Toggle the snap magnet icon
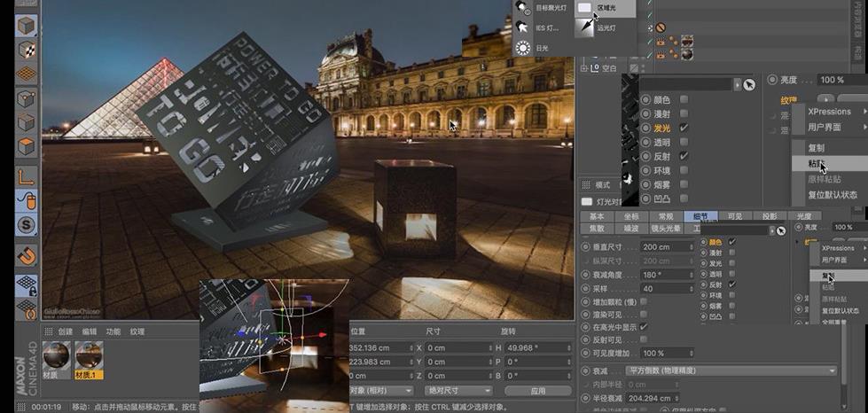The width and height of the screenshot is (868, 413). (26, 256)
